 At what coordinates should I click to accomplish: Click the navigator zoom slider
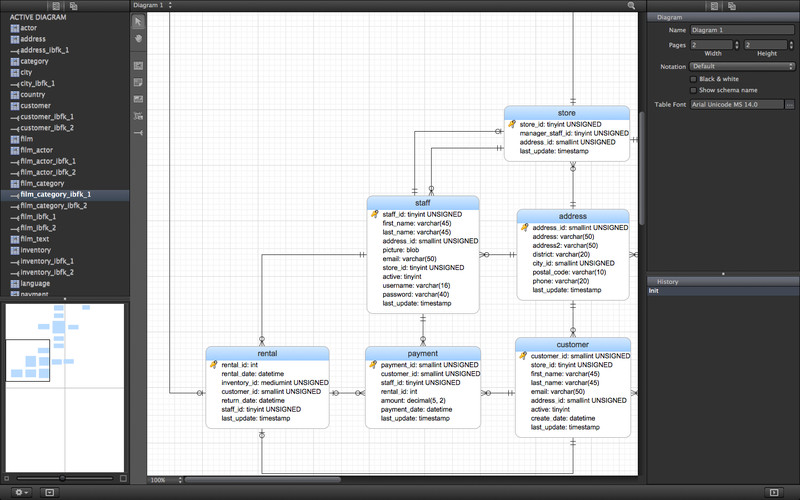pos(62,477)
